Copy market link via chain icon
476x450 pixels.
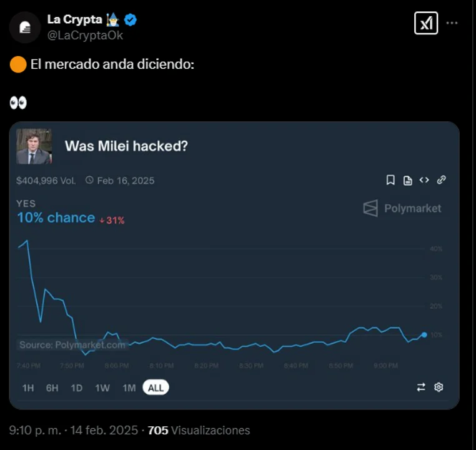click(441, 180)
